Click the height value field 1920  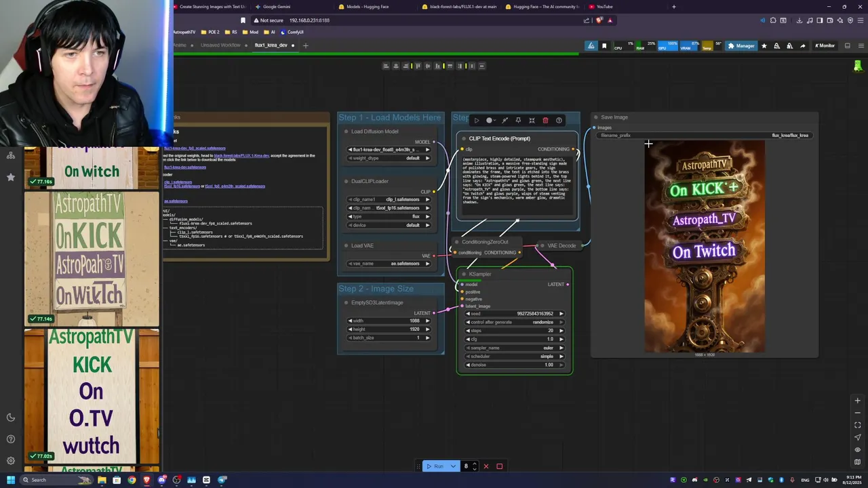pyautogui.click(x=389, y=329)
